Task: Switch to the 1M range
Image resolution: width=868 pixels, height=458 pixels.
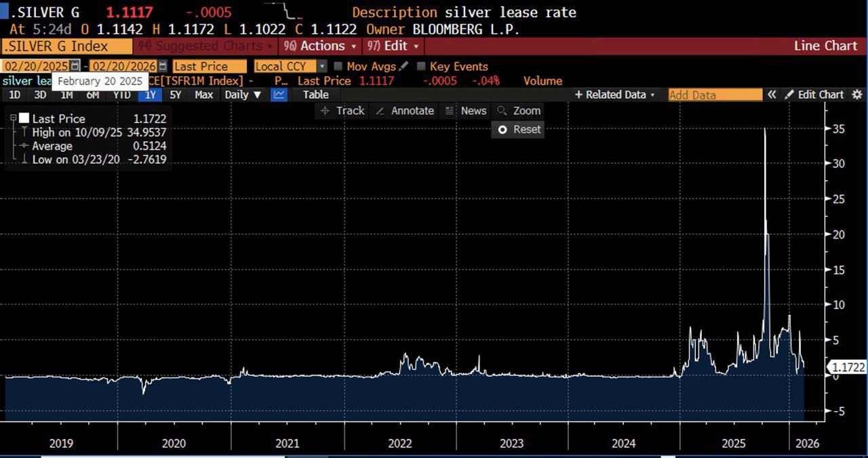Action: coord(66,95)
